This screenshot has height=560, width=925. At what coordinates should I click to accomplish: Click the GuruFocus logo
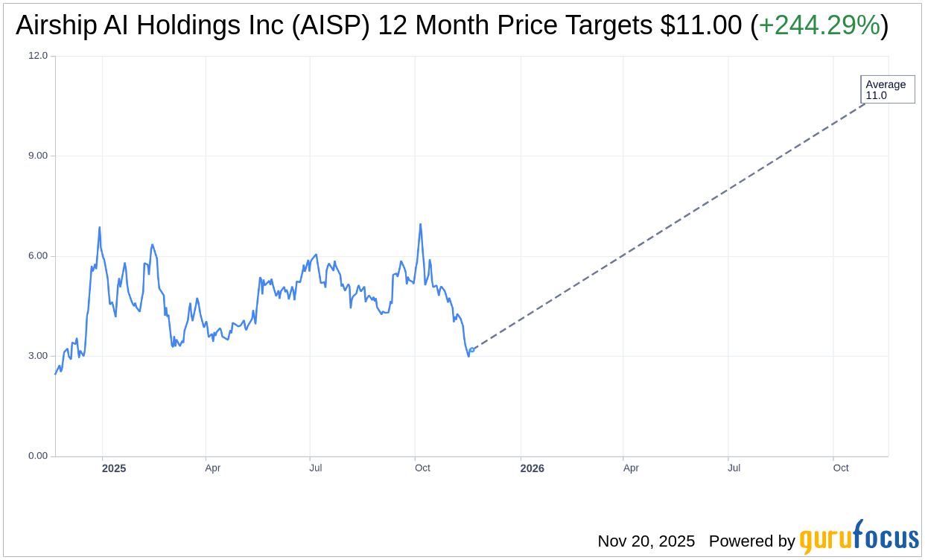pos(858,538)
